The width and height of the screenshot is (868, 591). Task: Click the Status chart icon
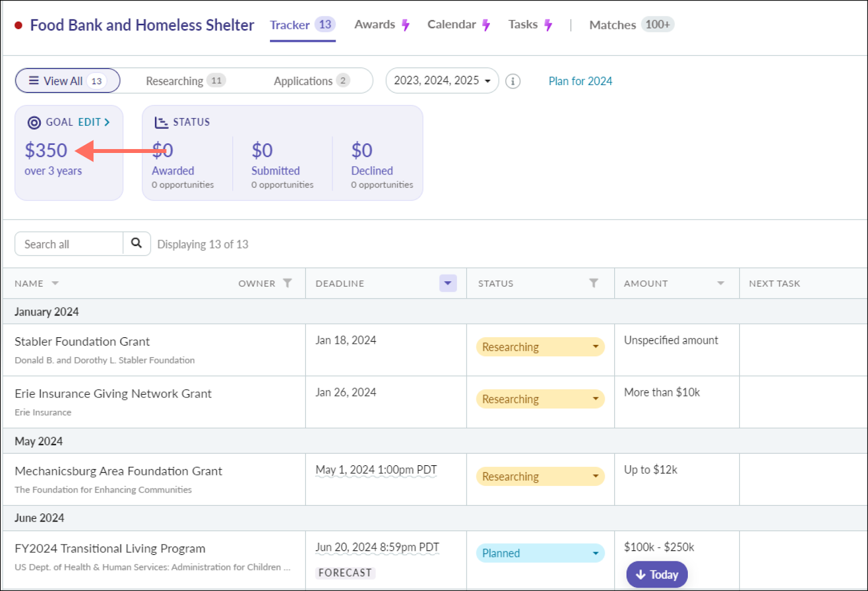pyautogui.click(x=161, y=122)
